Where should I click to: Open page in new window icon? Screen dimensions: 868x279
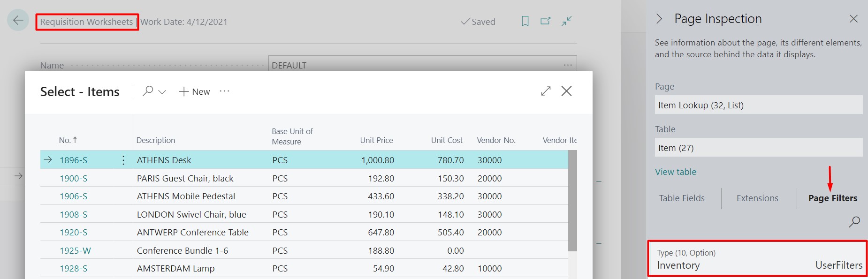(x=545, y=21)
